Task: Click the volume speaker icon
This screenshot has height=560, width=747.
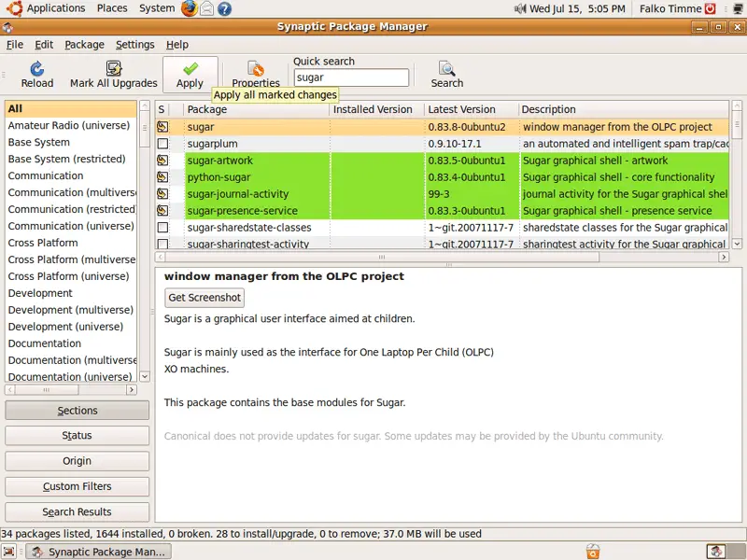Action: click(x=520, y=8)
